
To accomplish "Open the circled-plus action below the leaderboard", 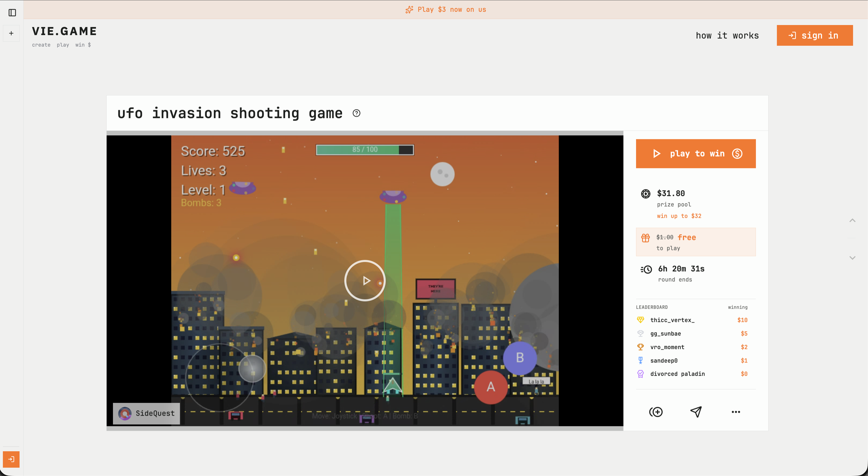I will [656, 412].
